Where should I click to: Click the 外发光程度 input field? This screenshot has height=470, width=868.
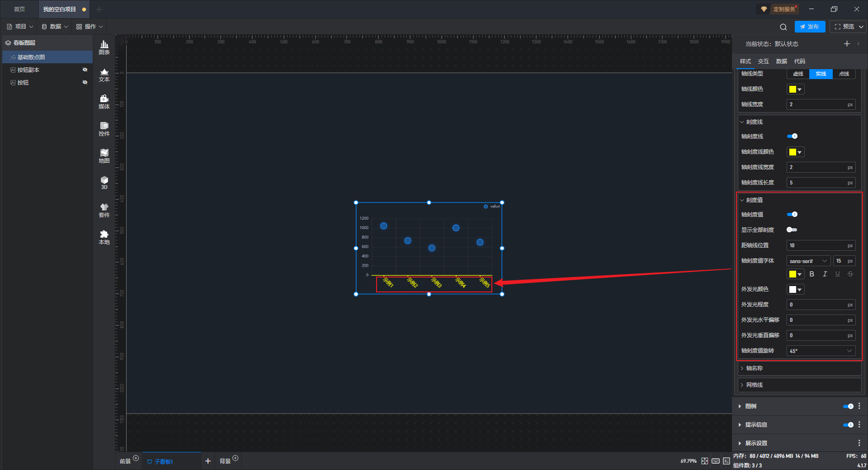[821, 305]
